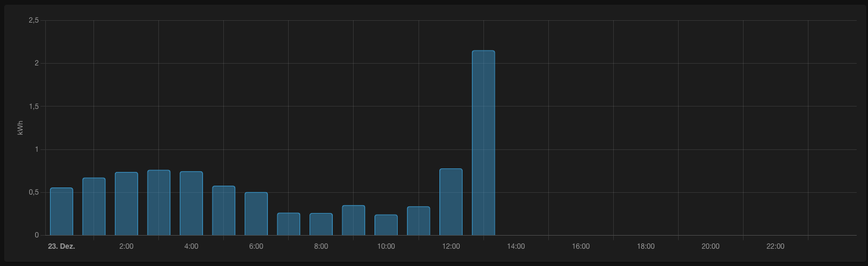Image resolution: width=868 pixels, height=266 pixels.
Task: Click the 'kWh' y-axis unit label
Action: tap(20, 128)
